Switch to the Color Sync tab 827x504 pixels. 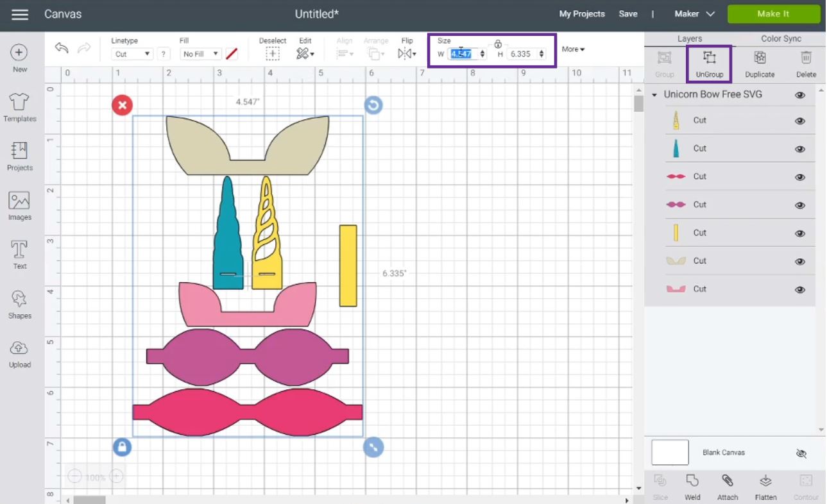[781, 38]
